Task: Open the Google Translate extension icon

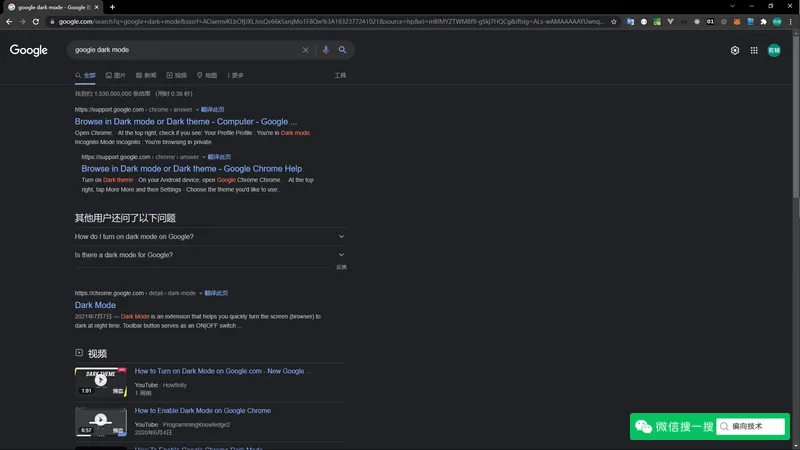Action: click(631, 21)
